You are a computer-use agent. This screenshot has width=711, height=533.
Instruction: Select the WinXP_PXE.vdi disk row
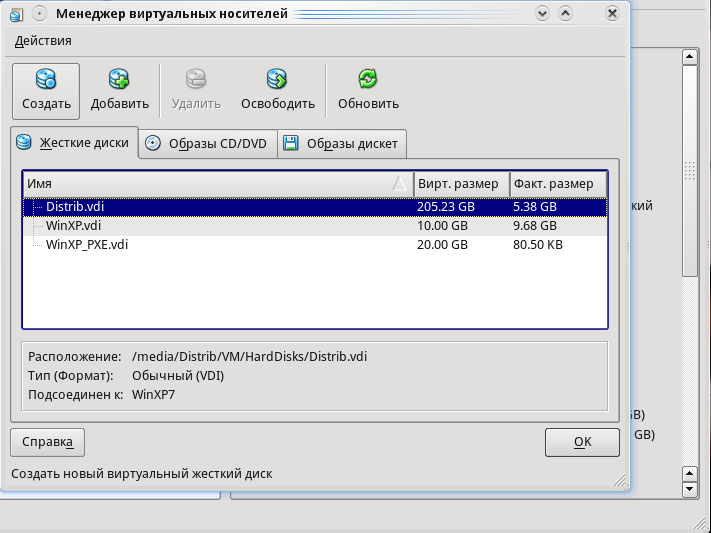tap(315, 245)
